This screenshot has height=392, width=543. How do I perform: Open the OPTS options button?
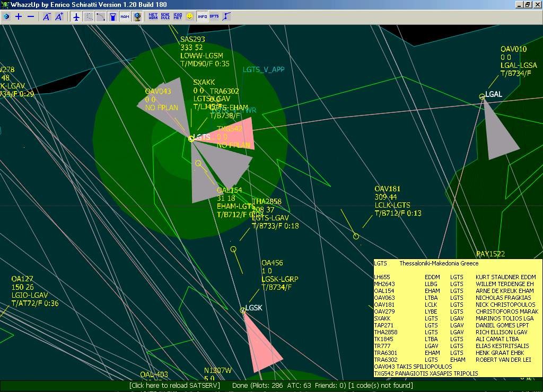(214, 16)
